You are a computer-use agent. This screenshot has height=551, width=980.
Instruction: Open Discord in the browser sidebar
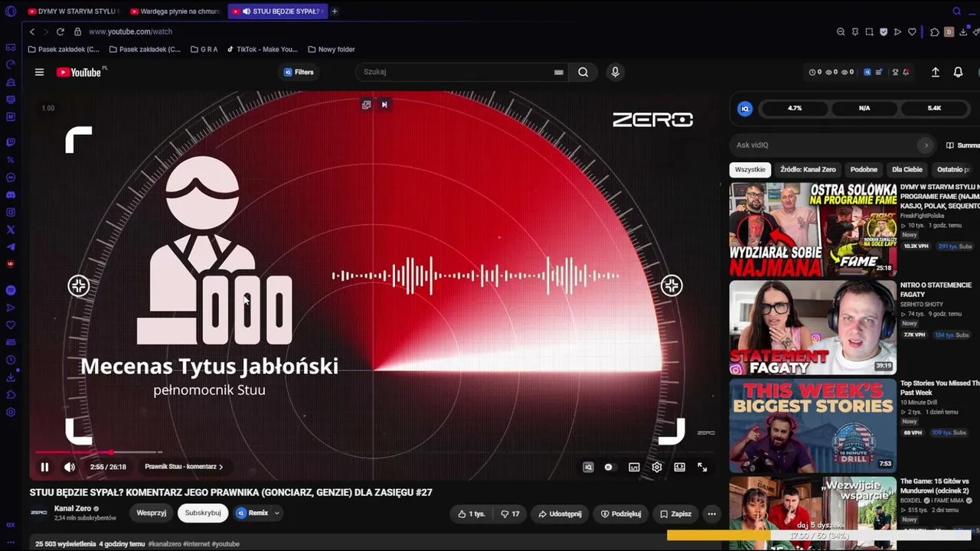click(x=11, y=195)
